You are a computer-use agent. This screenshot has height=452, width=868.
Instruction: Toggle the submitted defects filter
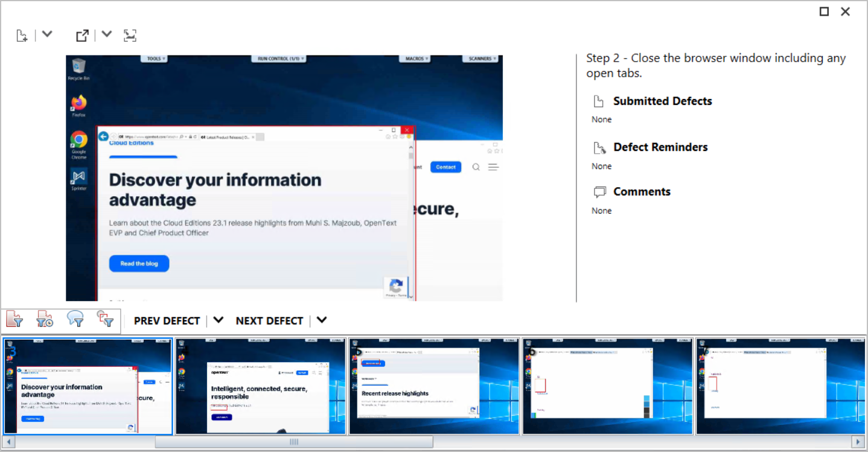coord(14,319)
